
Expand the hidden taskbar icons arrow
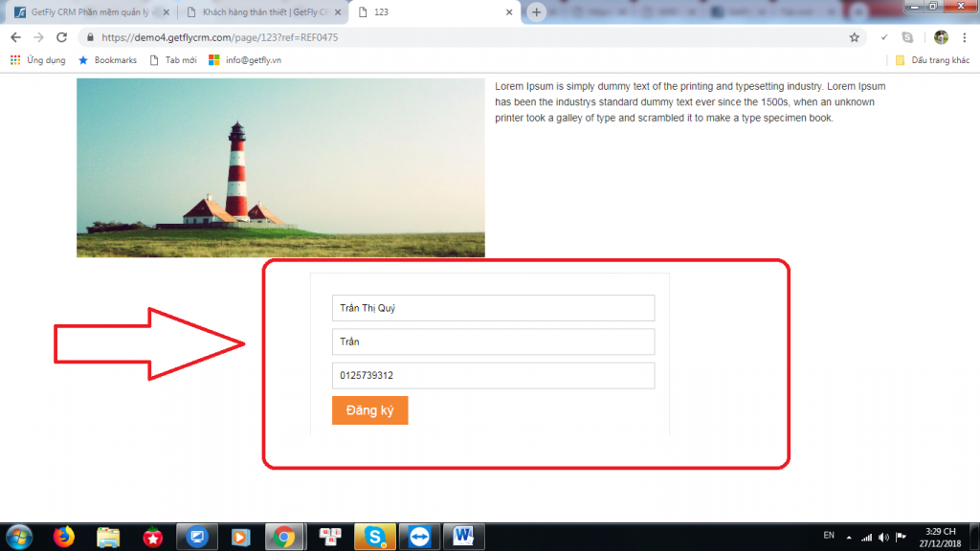point(848,537)
